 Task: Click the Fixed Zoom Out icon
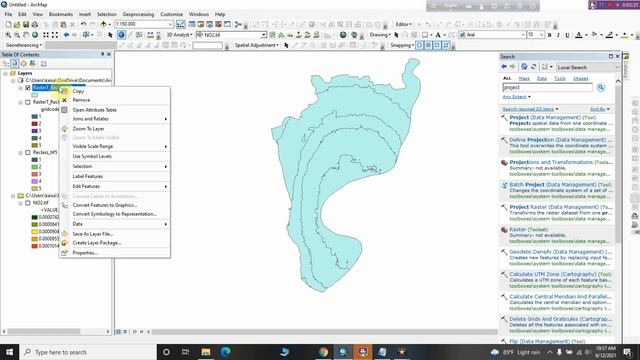55,35
